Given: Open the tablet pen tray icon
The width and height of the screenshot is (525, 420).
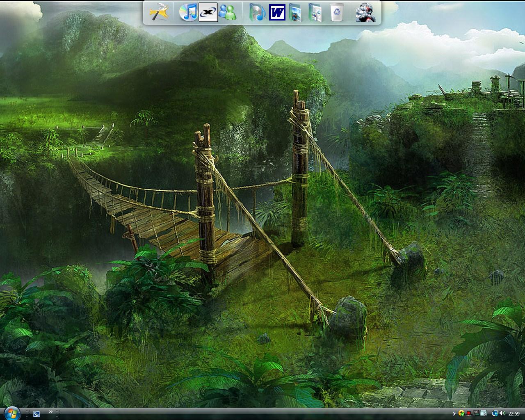Looking at the screenshot, I should [x=484, y=413].
